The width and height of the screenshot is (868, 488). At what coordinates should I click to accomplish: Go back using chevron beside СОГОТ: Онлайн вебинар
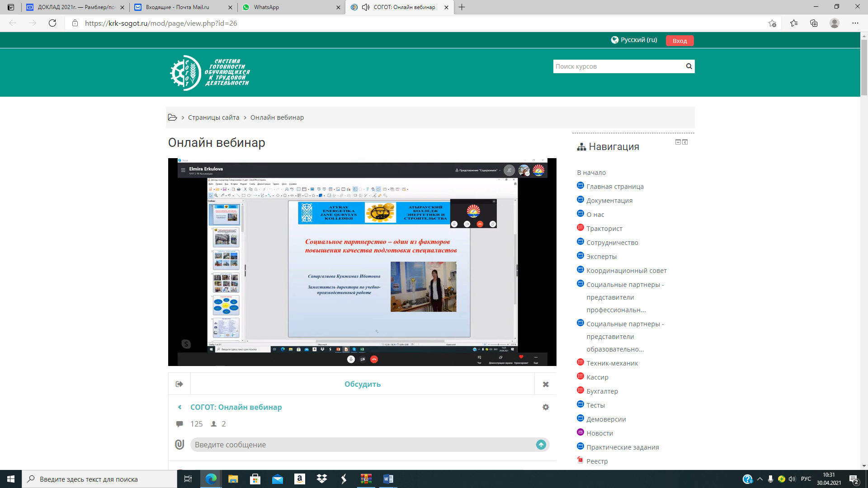tap(180, 407)
